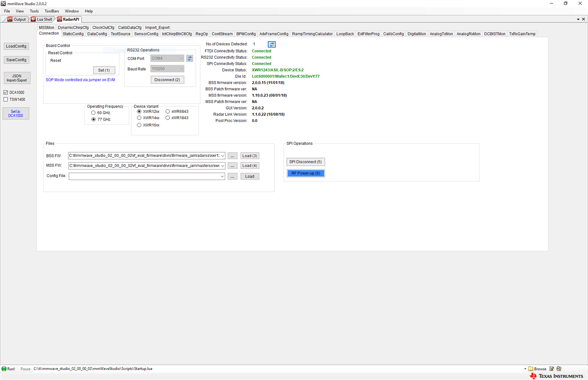Image resolution: width=588 pixels, height=380 pixels.
Task: Open the SensorConfig tab
Action: (x=146, y=34)
